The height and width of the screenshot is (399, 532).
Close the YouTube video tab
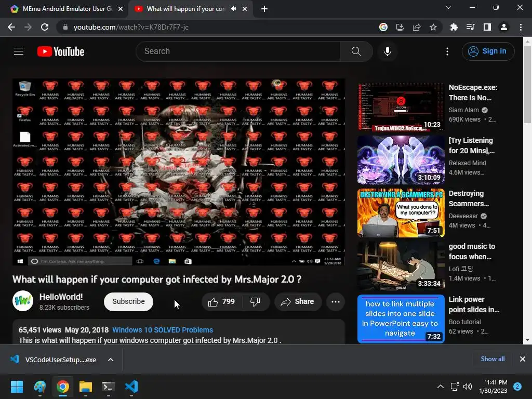(x=245, y=9)
